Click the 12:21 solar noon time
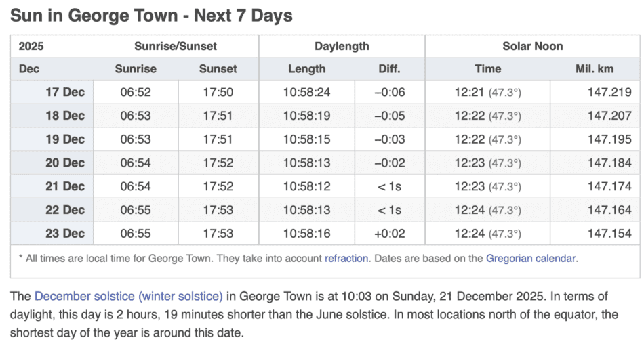This screenshot has height=346, width=644. tap(468, 93)
